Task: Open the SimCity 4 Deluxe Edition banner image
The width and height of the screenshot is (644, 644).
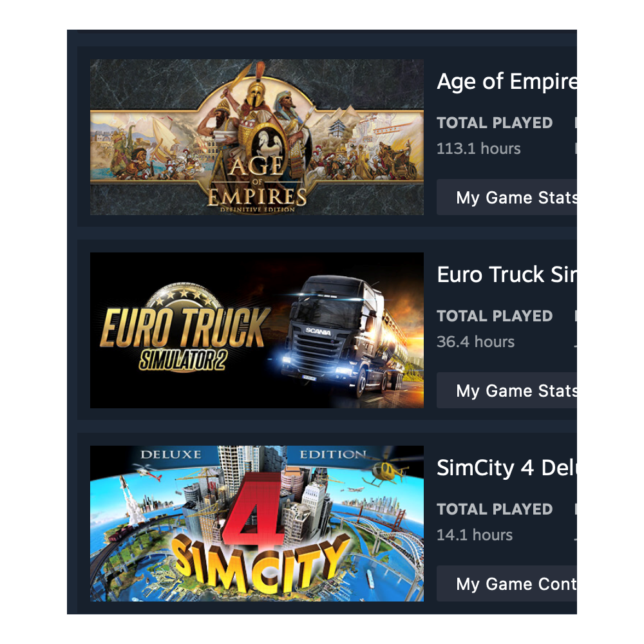Action: (x=257, y=523)
